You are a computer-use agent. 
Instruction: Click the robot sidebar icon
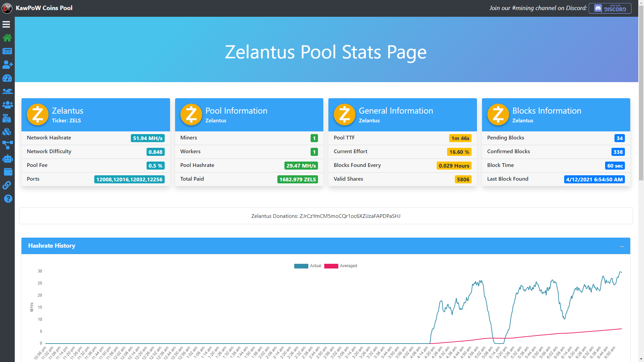tap(7, 159)
